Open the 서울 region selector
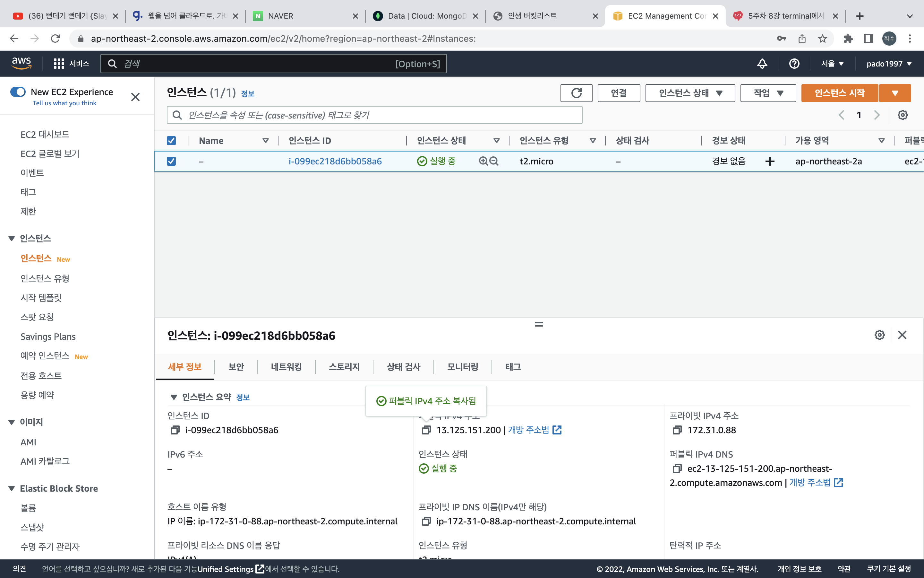Screen dimensions: 924x578 [x=832, y=64]
